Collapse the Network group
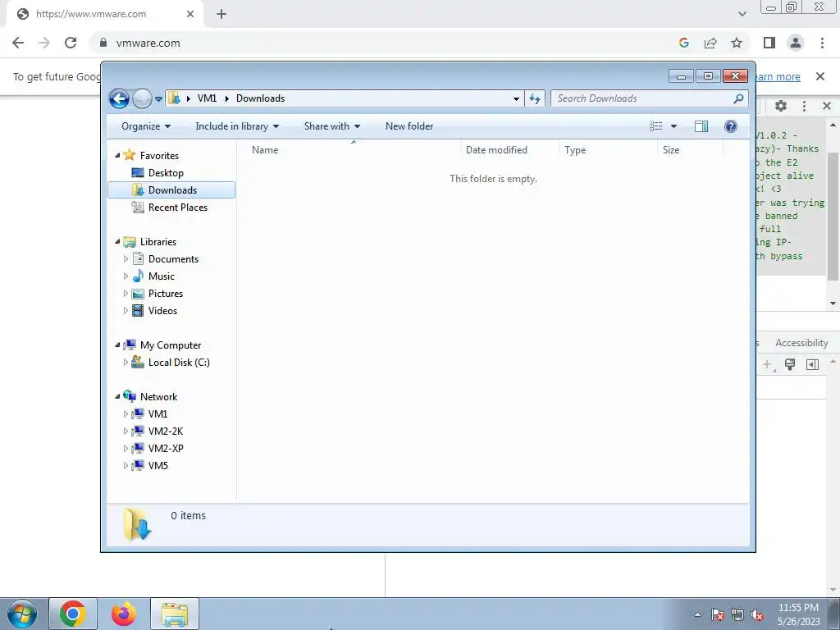 pos(117,396)
